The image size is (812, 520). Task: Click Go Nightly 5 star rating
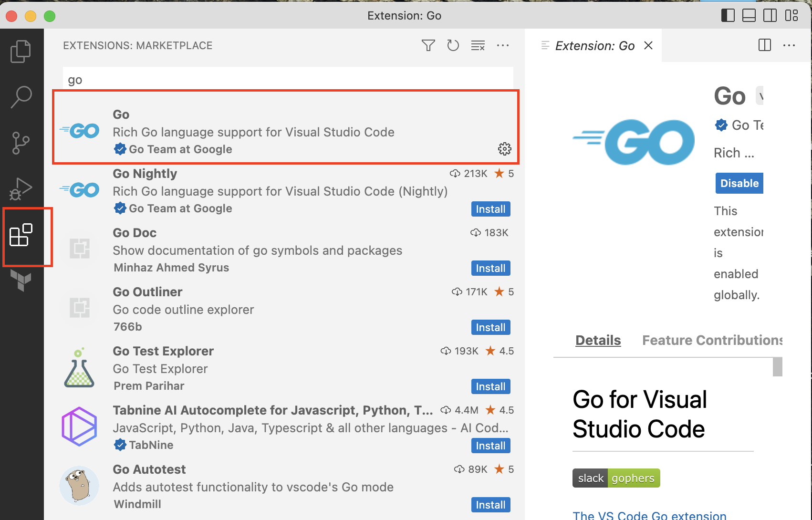pyautogui.click(x=504, y=173)
